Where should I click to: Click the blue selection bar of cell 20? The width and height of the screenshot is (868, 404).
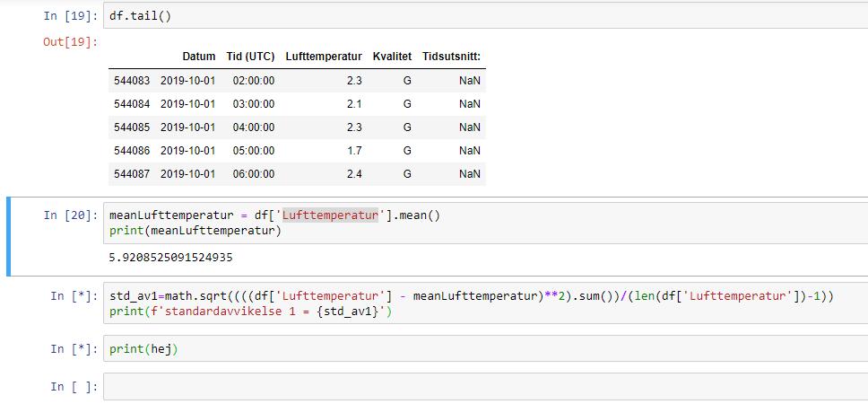(x=9, y=237)
